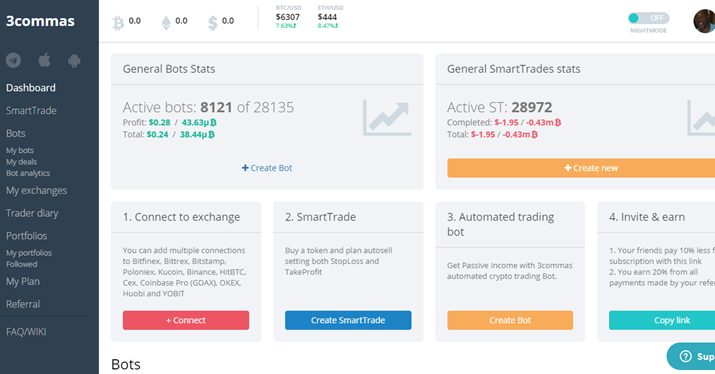
Task: Open My portfolios submenu item
Action: point(29,253)
